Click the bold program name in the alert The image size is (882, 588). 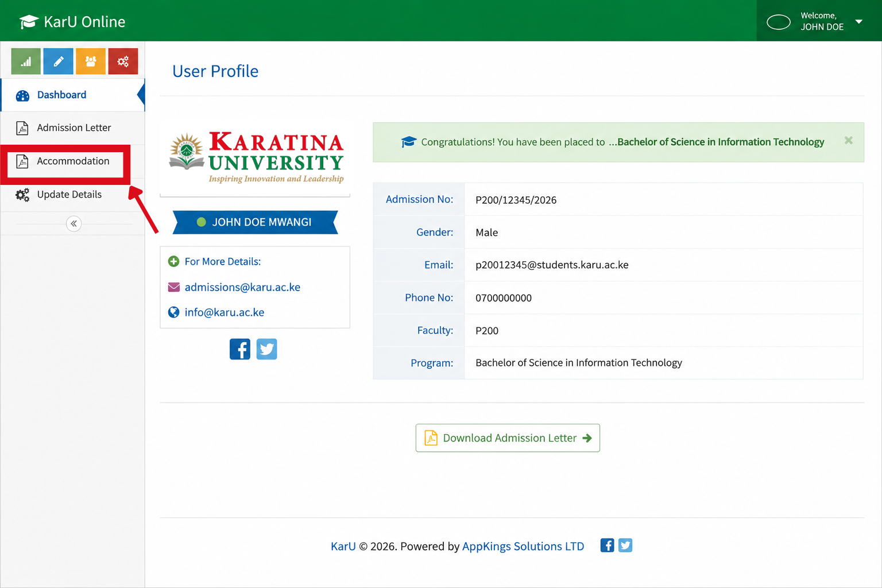click(x=721, y=142)
